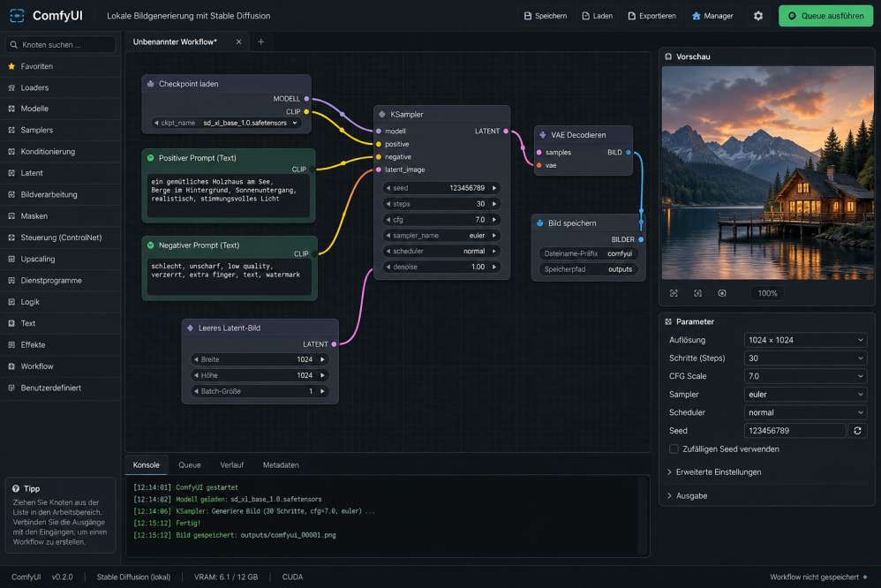Open the Logik category

coord(61,302)
